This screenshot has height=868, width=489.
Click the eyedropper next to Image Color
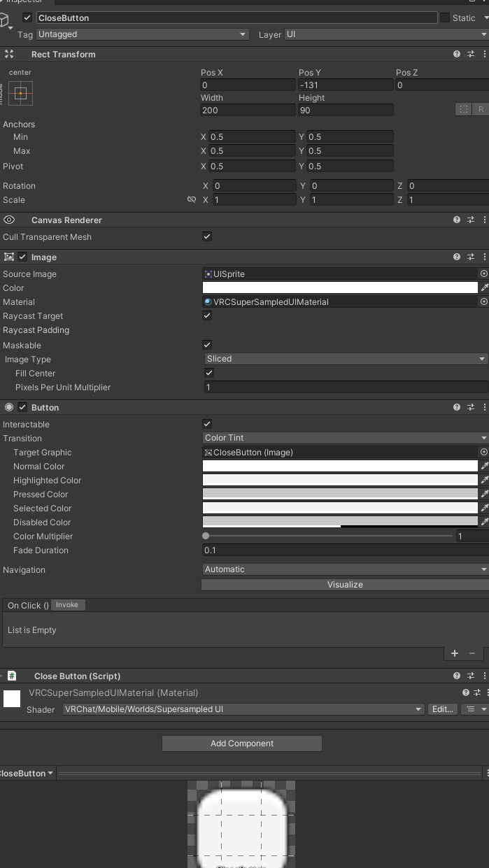484,287
